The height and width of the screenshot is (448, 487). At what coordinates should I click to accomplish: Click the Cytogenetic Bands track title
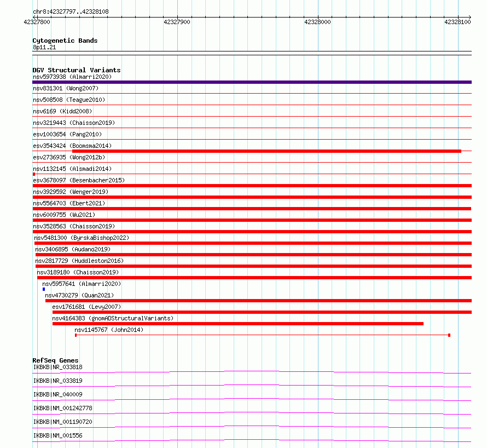click(x=65, y=41)
